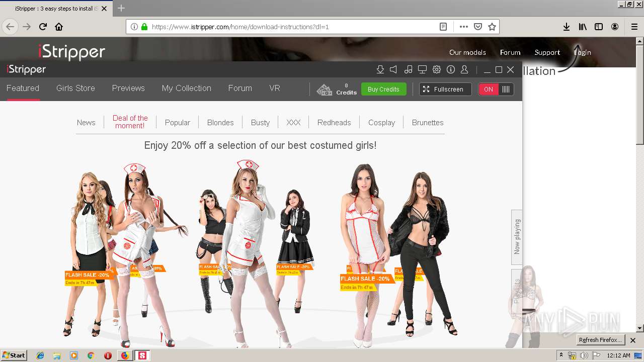Select Deal of the moment category
The height and width of the screenshot is (362, 644).
coord(130,122)
